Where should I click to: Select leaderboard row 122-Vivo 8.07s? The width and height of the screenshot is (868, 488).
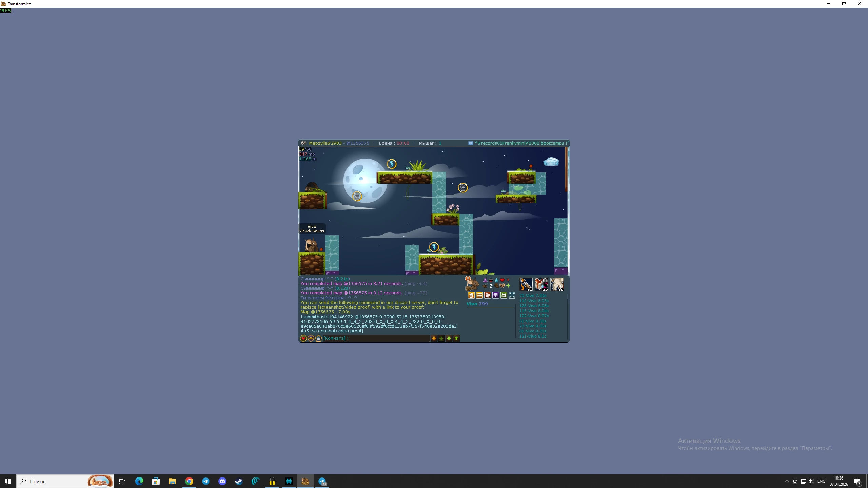(534, 316)
